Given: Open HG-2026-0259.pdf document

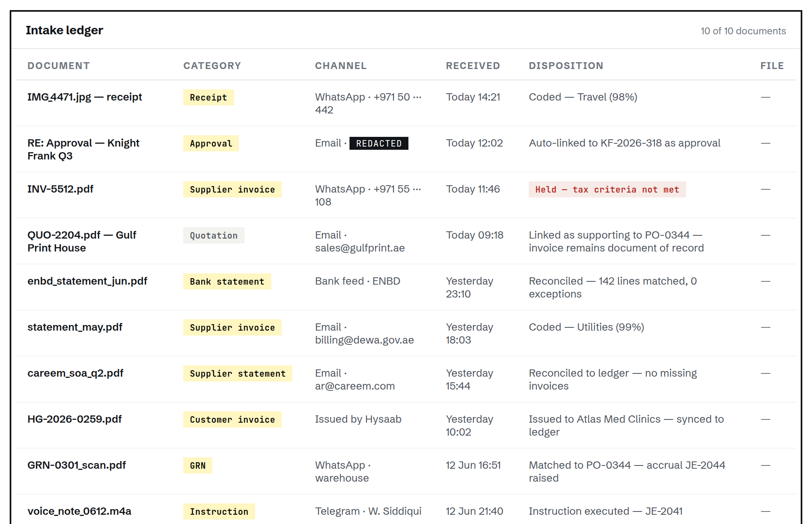Looking at the screenshot, I should pos(74,419).
